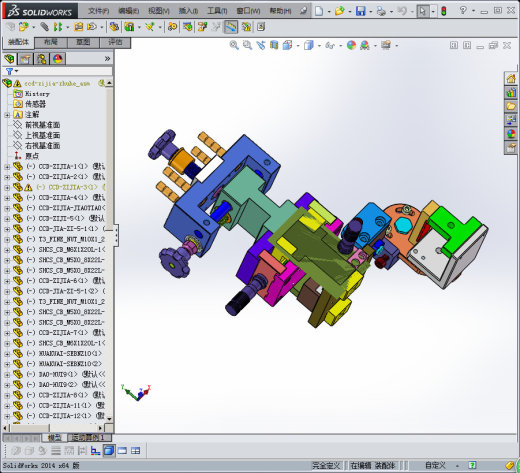Image resolution: width=520 pixels, height=473 pixels.
Task: Open the filter dropdown in feature tree
Action: [12, 71]
